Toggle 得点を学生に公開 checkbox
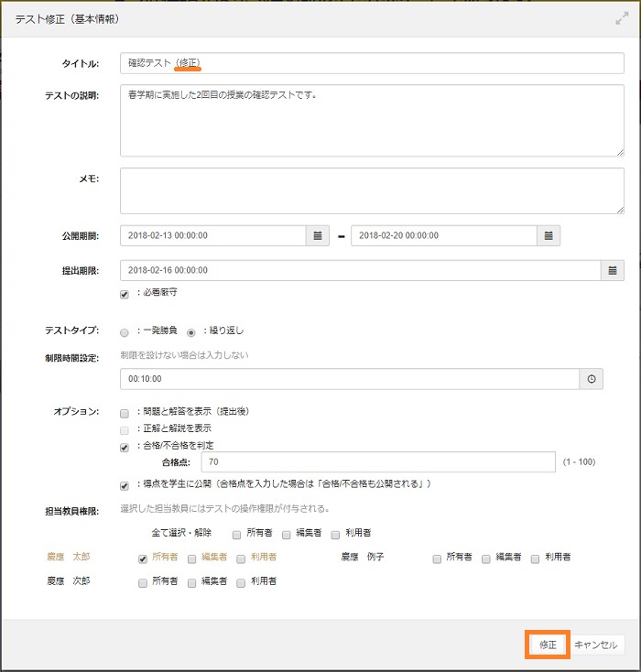 pyautogui.click(x=125, y=485)
